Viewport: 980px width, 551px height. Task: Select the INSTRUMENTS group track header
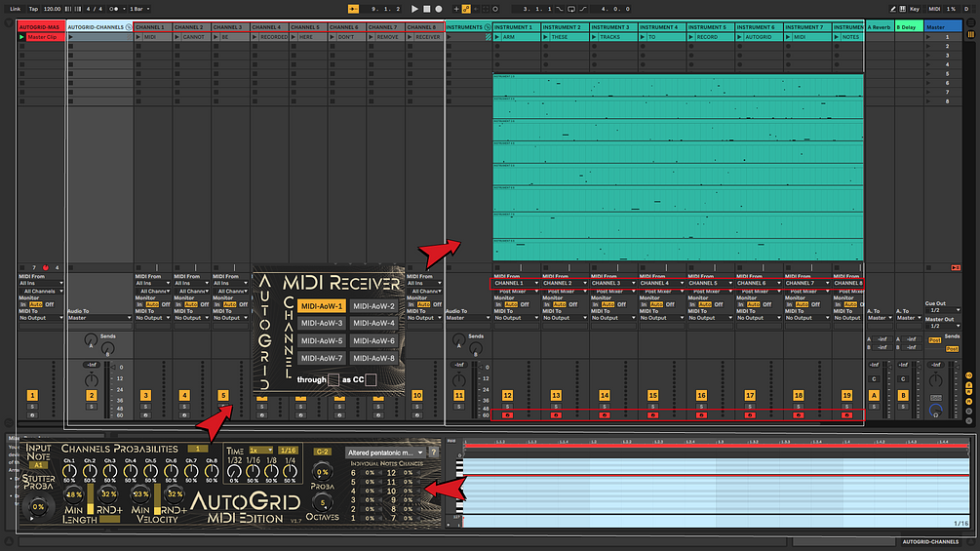point(469,27)
